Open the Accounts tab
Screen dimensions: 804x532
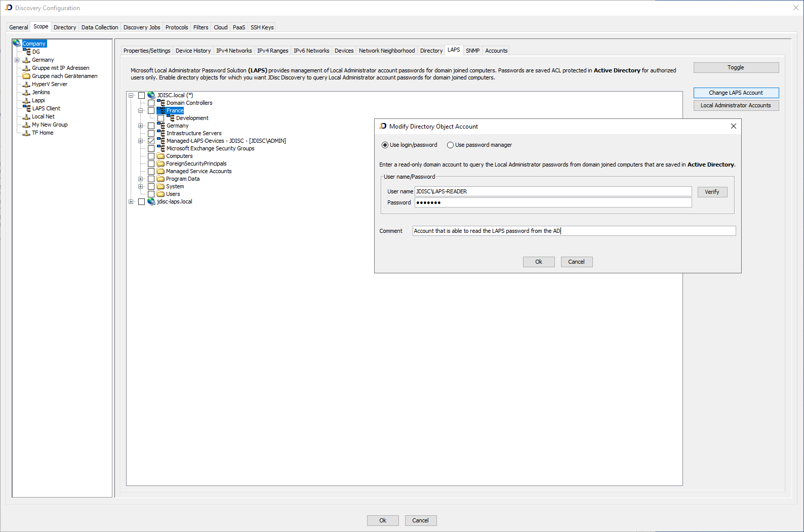click(x=496, y=51)
